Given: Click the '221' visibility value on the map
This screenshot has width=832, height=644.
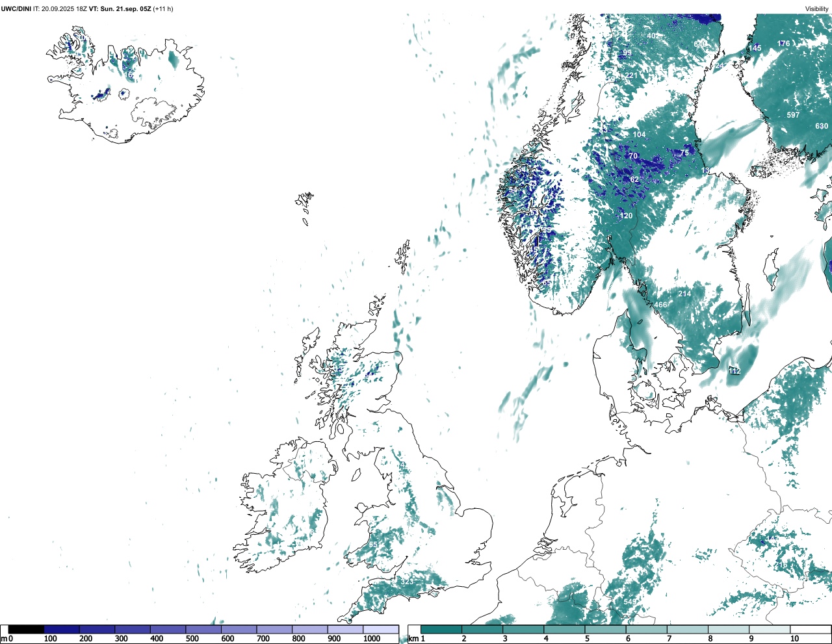Looking at the screenshot, I should [631, 75].
